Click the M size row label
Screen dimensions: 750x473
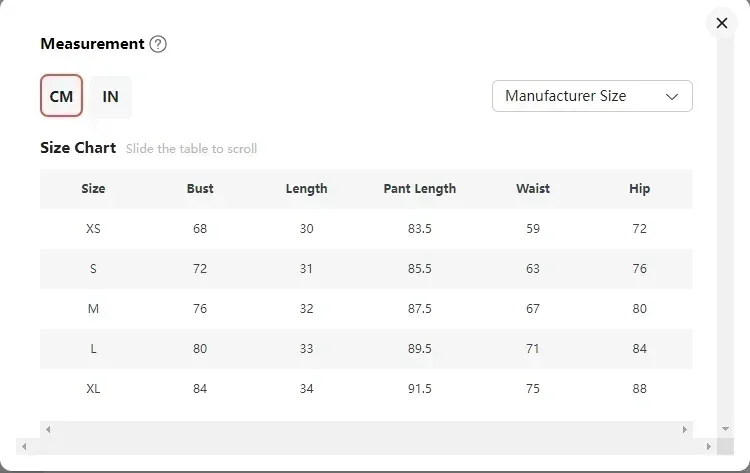tap(93, 308)
